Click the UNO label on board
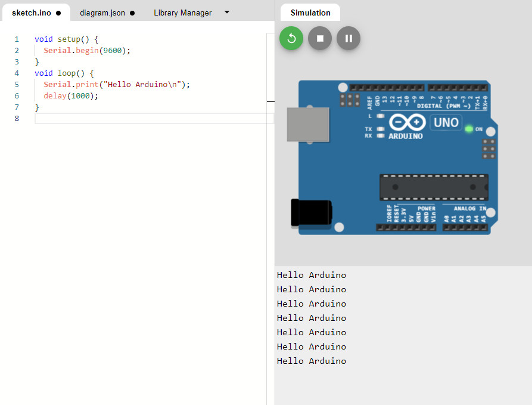 point(446,122)
